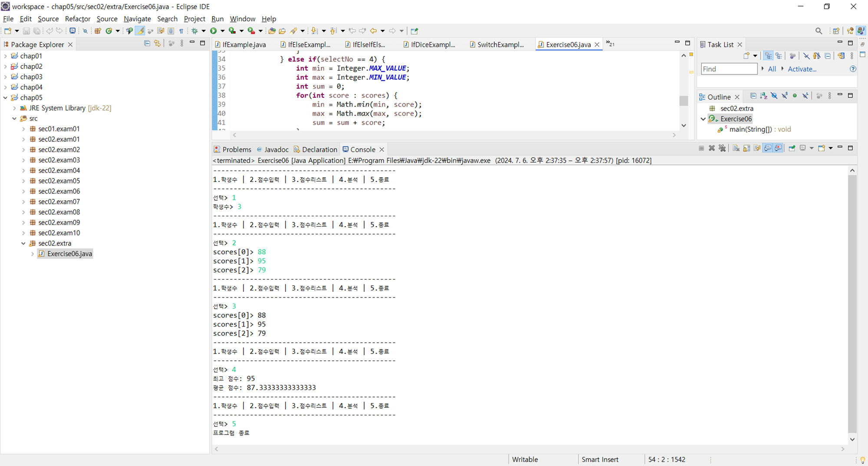This screenshot has height=466, width=868.
Task: Show hidden editor tabs list
Action: (x=610, y=43)
